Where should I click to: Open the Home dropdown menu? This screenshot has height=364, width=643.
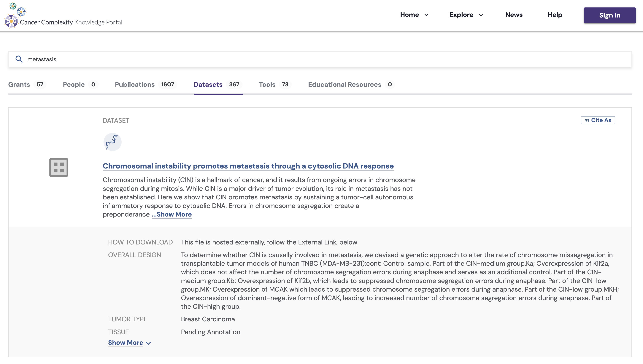click(x=414, y=15)
